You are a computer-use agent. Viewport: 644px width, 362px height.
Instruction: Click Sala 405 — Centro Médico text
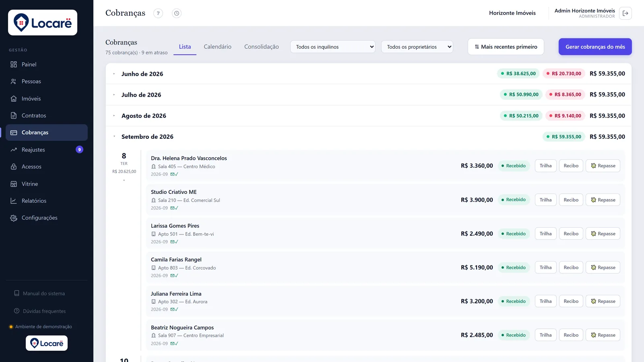tap(186, 167)
